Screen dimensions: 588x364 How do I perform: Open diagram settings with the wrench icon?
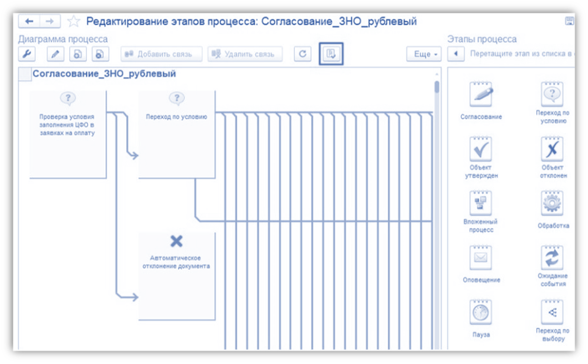pyautogui.click(x=26, y=54)
